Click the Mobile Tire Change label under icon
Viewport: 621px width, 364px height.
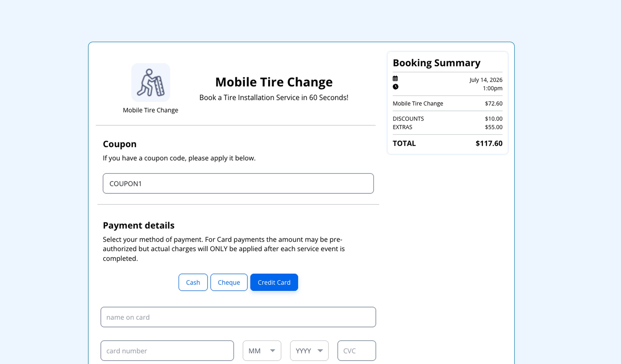coord(151,110)
